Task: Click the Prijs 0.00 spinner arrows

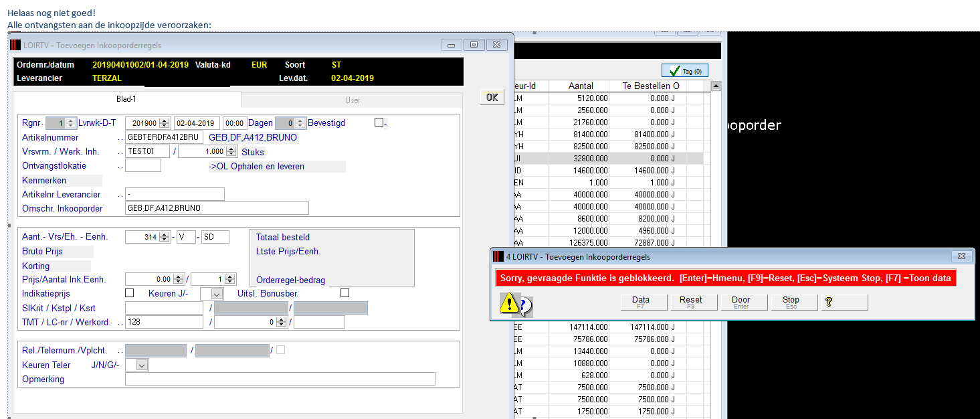Action: coord(178,279)
